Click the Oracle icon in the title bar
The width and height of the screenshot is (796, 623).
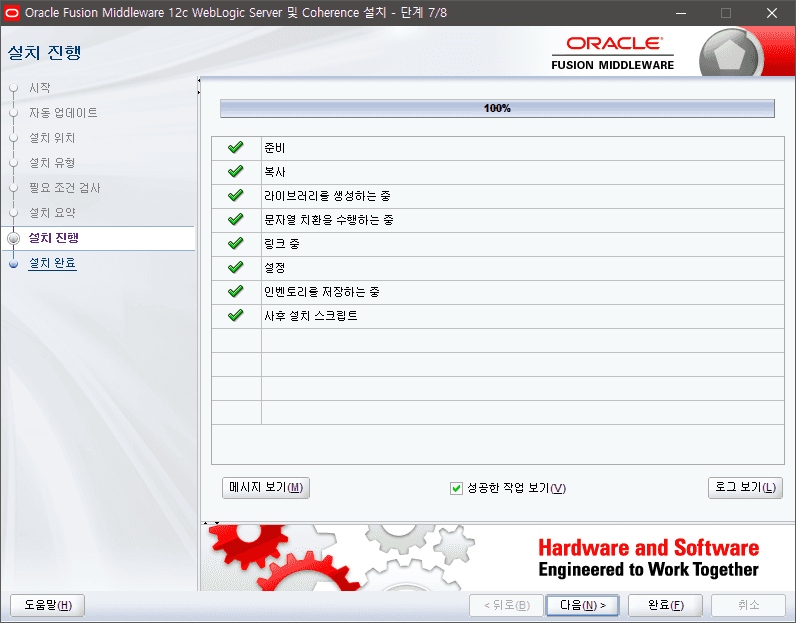pos(12,13)
